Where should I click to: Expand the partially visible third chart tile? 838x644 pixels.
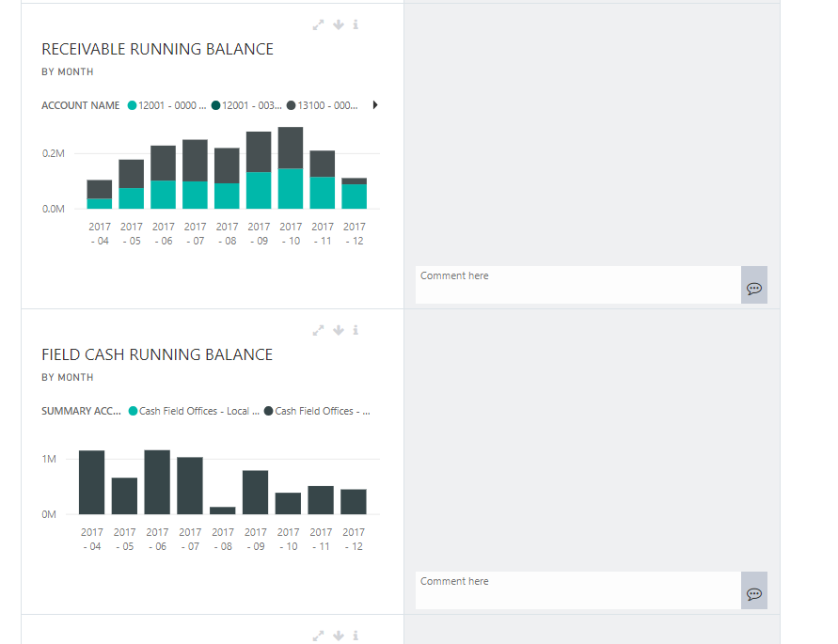click(318, 636)
